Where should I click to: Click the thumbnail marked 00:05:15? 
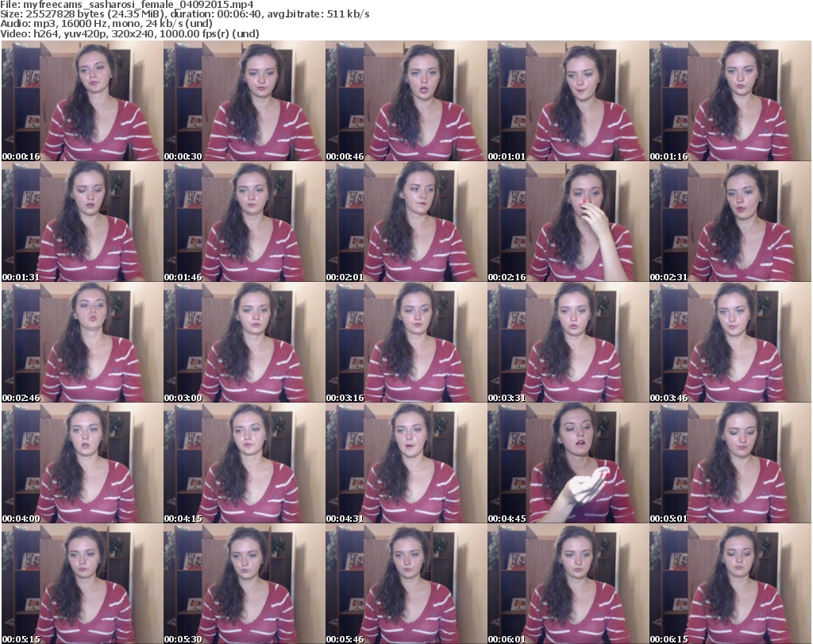point(82,584)
